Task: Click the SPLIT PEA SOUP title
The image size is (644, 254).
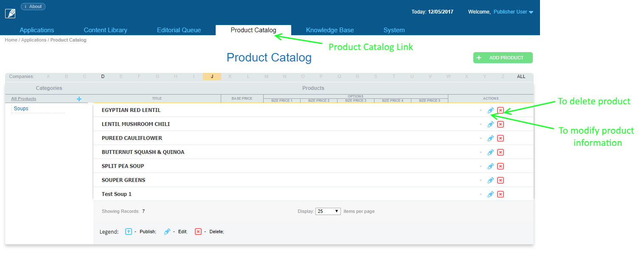Action: [x=123, y=166]
